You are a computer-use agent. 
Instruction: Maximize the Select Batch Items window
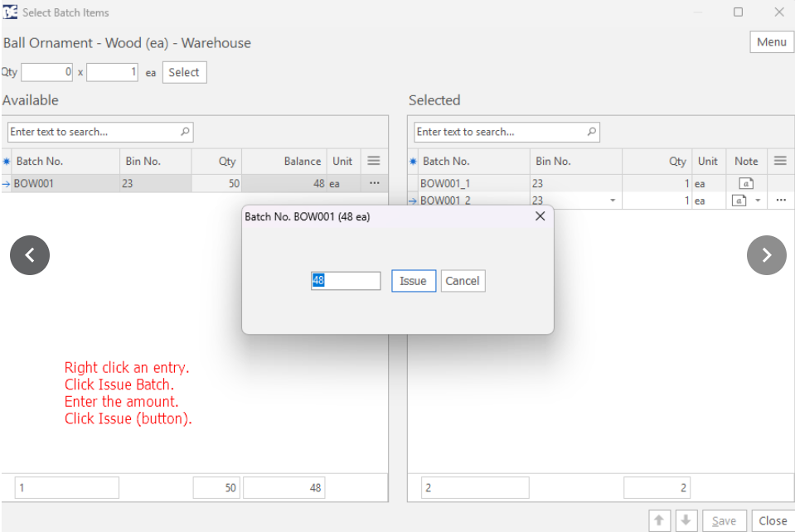738,12
